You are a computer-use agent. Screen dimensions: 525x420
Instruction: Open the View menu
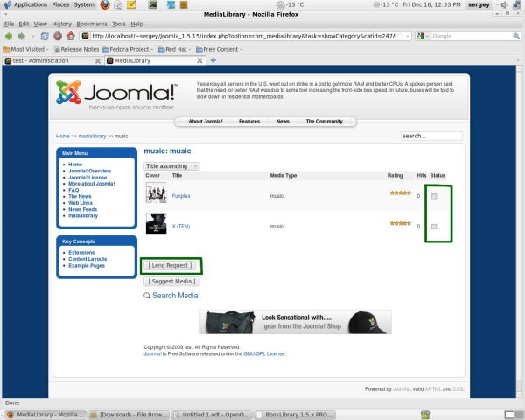pos(40,24)
